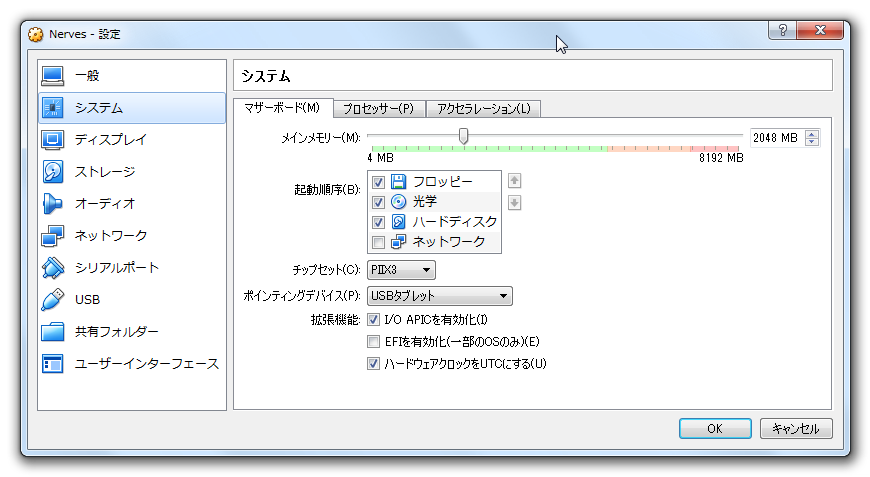This screenshot has width=870, height=477.
Task: Click the USB plug icon
Action: pos(53,300)
